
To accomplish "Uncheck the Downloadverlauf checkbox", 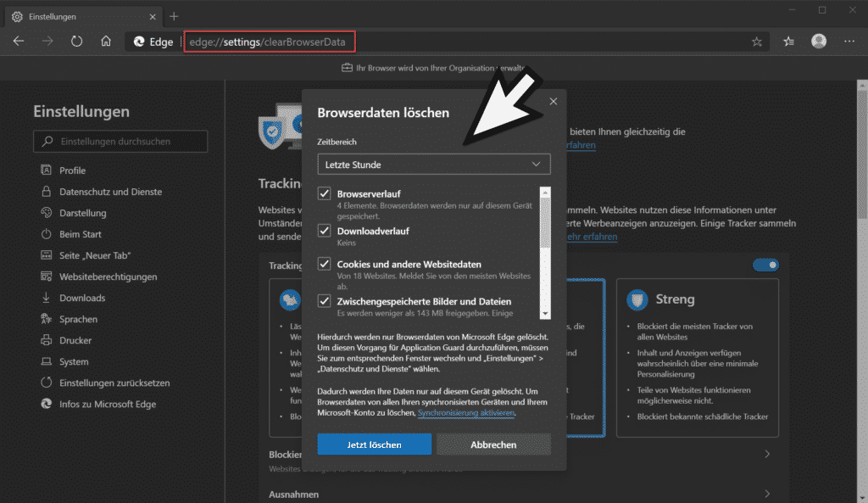I will click(324, 231).
